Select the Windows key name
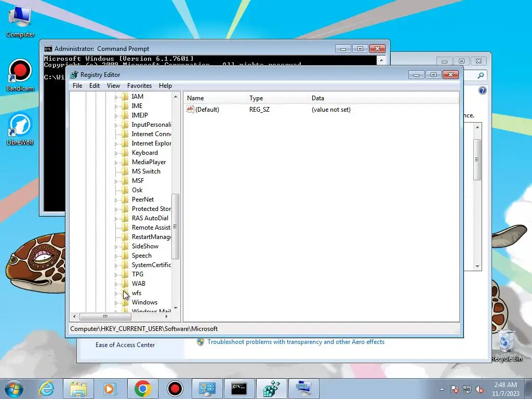This screenshot has width=532, height=399. click(x=144, y=302)
